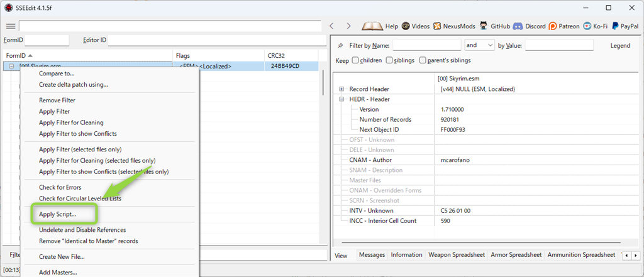Click the SSEEdit application icon in title bar
This screenshot has height=277, width=644.
[x=8, y=8]
